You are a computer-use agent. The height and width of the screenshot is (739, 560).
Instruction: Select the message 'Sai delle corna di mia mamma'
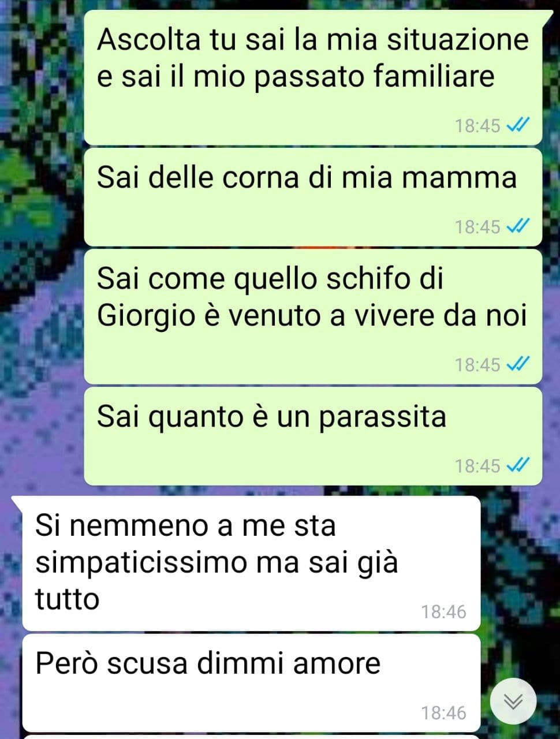click(x=313, y=197)
